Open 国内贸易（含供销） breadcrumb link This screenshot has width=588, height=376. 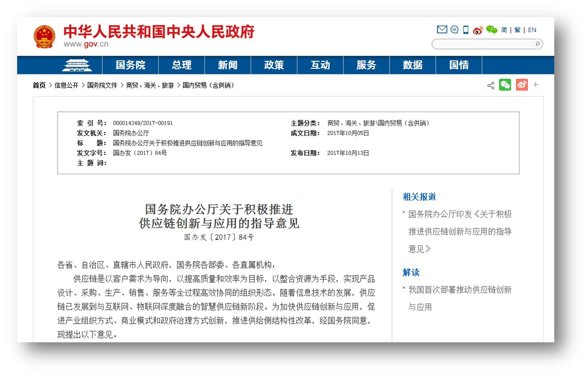tap(209, 86)
